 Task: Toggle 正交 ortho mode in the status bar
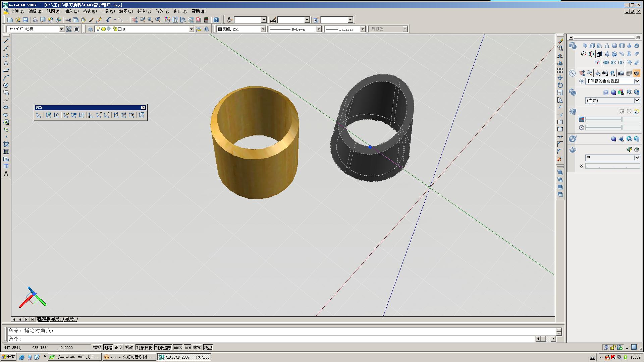click(x=118, y=348)
